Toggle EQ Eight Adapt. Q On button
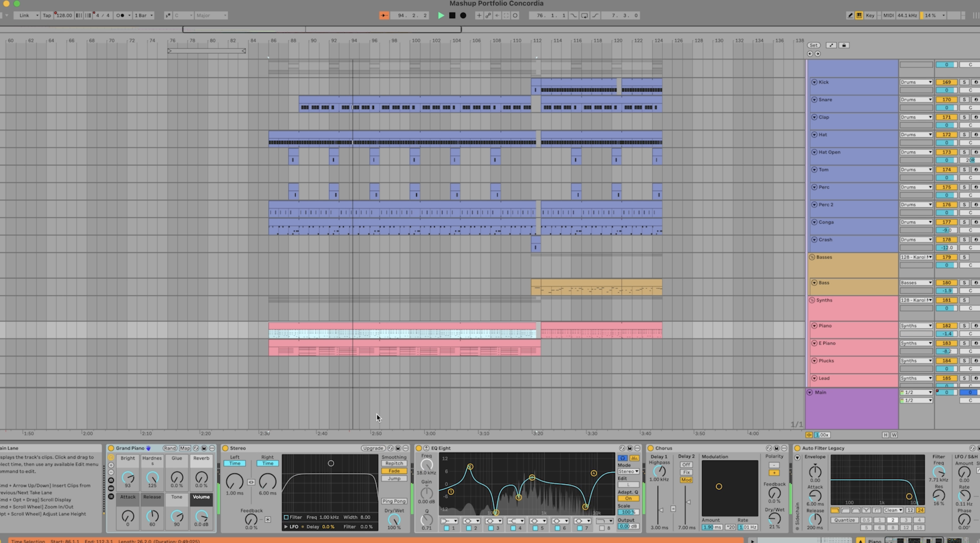This screenshot has width=980, height=543. (628, 498)
